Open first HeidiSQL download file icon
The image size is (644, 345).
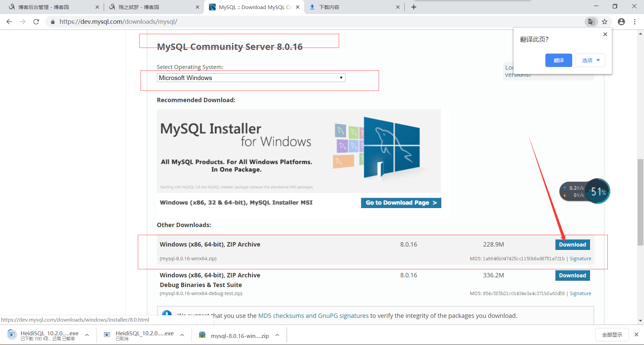[x=12, y=335]
